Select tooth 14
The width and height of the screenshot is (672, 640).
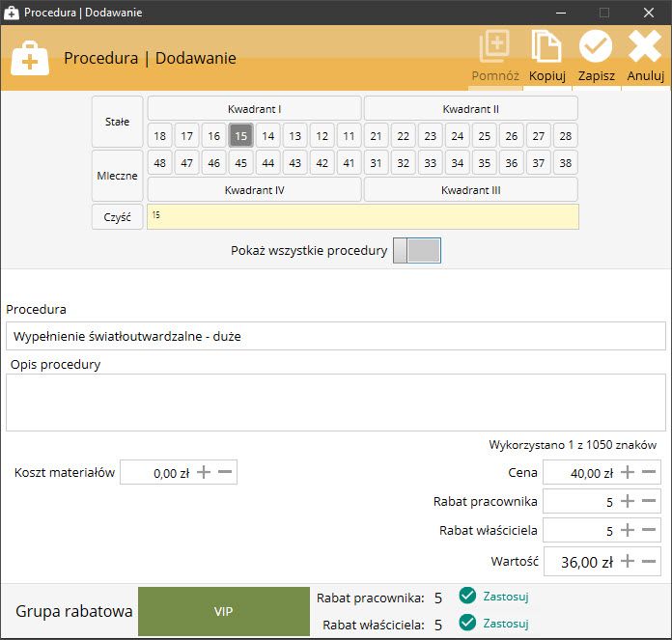pos(267,136)
